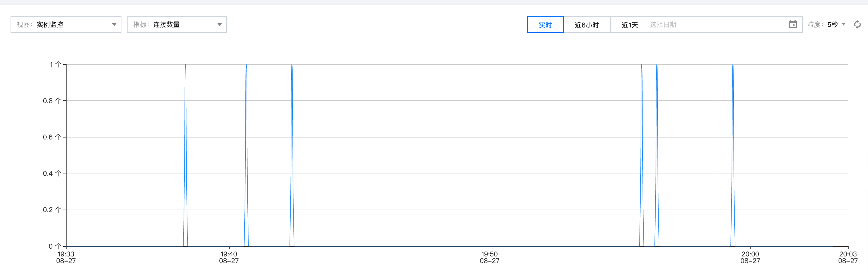Click the 19:50 x-axis time label
The height and width of the screenshot is (280, 868).
click(x=489, y=258)
